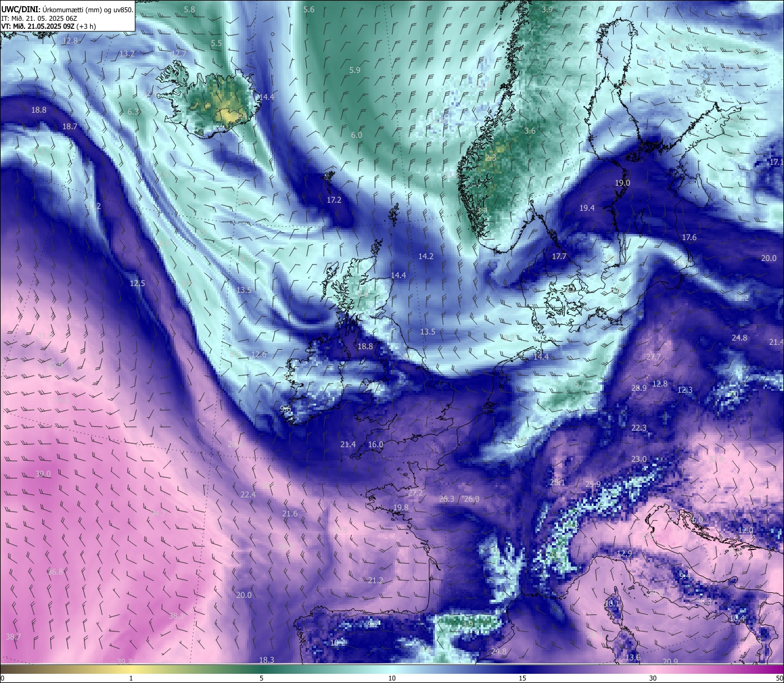Click the 19.0 value over the Baltic
This screenshot has height=683, width=784.
622,183
